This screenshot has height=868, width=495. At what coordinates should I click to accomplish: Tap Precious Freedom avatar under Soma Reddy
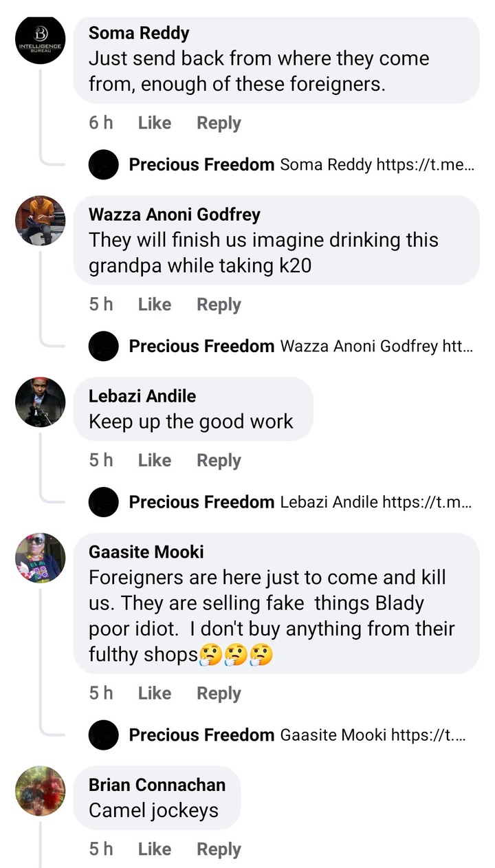104,165
